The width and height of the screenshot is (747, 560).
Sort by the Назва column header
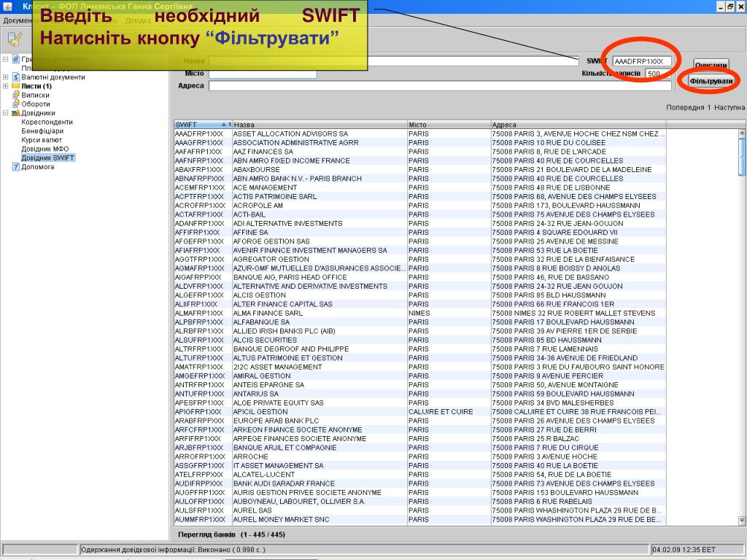320,125
